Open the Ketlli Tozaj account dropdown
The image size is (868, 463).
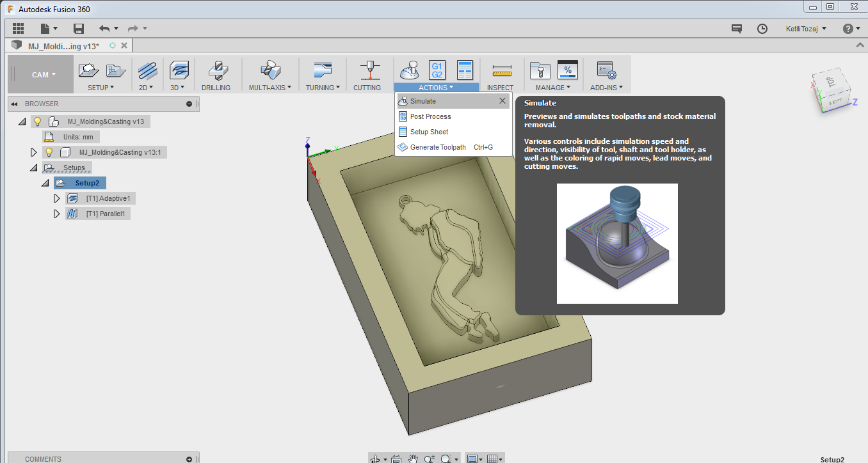806,28
